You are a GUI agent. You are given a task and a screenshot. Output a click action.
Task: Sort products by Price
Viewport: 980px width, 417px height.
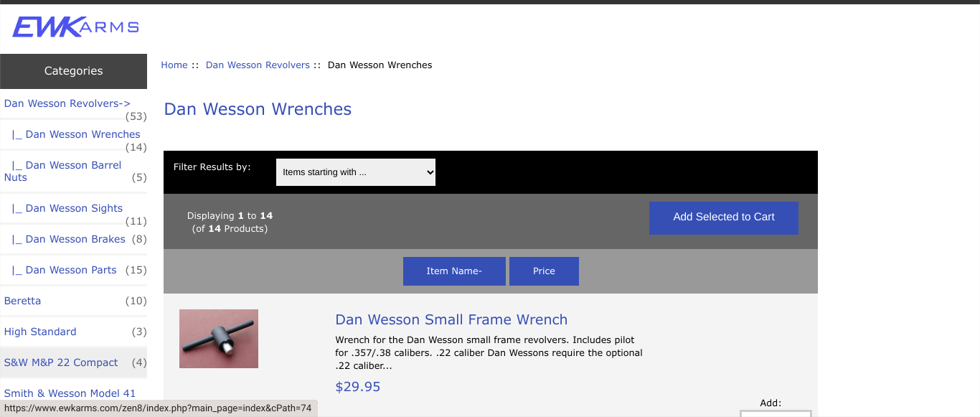[x=544, y=271]
